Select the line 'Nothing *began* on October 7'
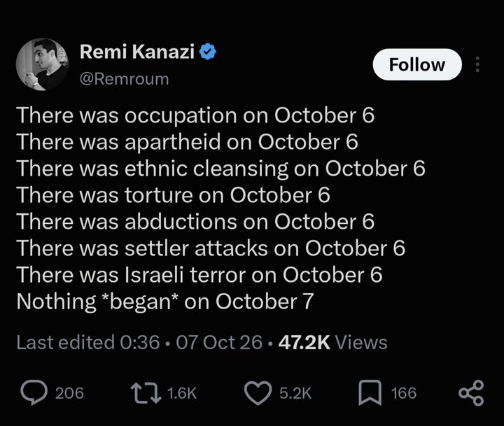504x426 pixels. (x=165, y=301)
